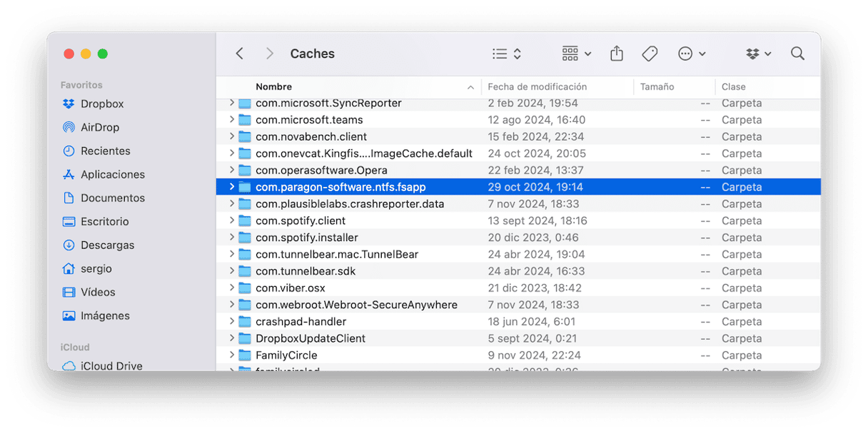
Task: Expand the com.spotify.client folder
Action: [x=232, y=220]
